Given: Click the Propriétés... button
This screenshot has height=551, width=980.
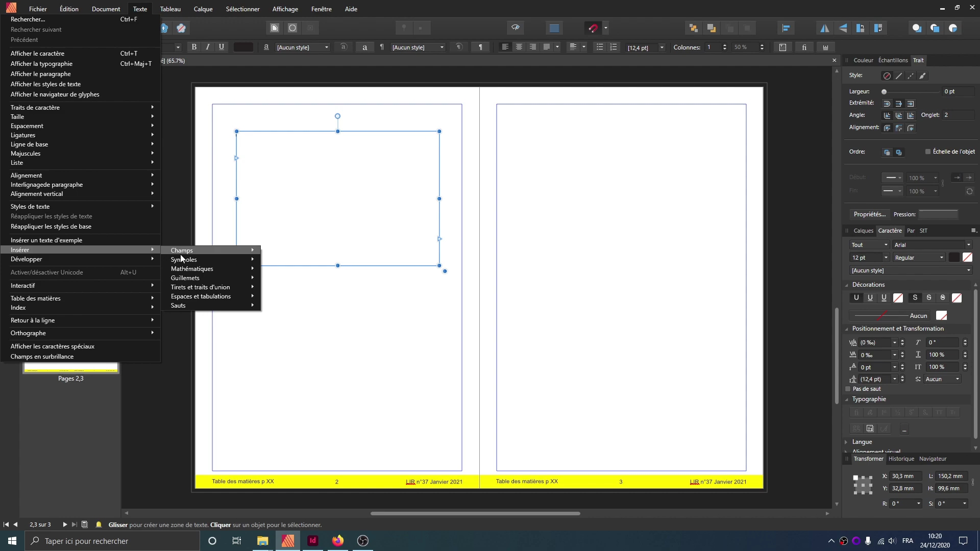Looking at the screenshot, I should point(869,214).
